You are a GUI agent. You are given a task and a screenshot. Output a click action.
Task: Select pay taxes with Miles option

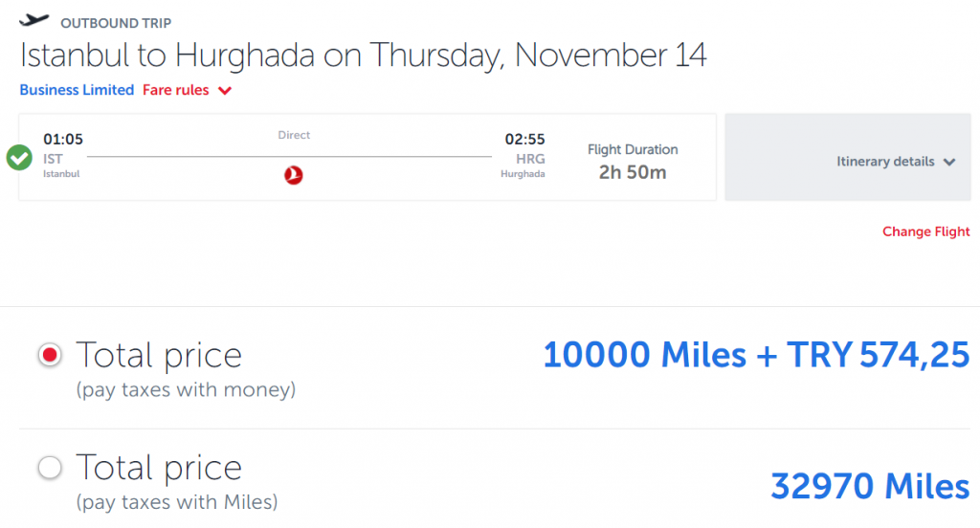[50, 468]
